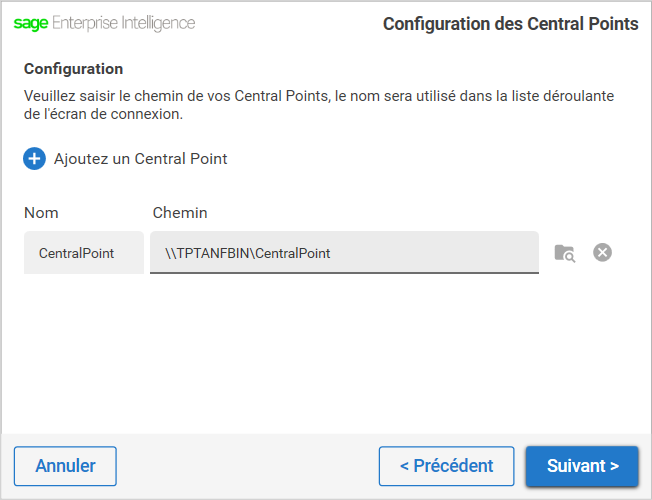
Task: Go forward with the Suivant button
Action: [582, 466]
